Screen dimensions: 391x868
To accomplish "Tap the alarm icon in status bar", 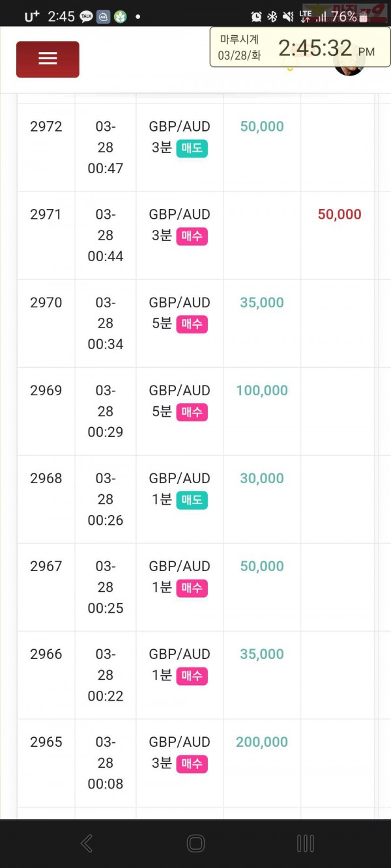I will (256, 16).
